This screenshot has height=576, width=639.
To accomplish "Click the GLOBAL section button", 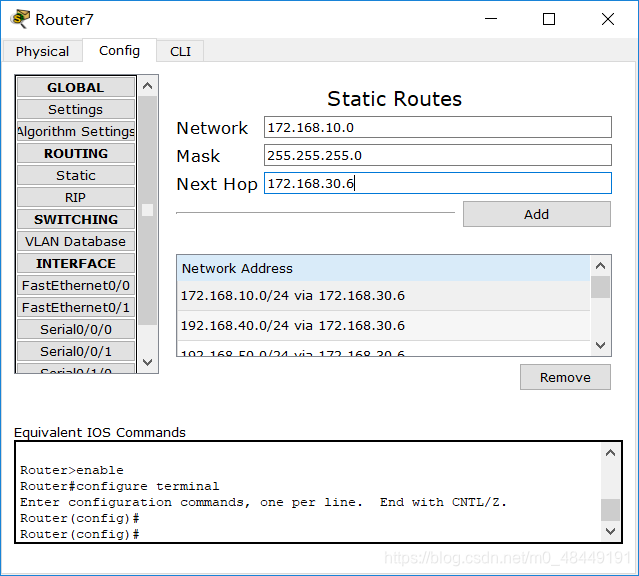I will 76,87.
